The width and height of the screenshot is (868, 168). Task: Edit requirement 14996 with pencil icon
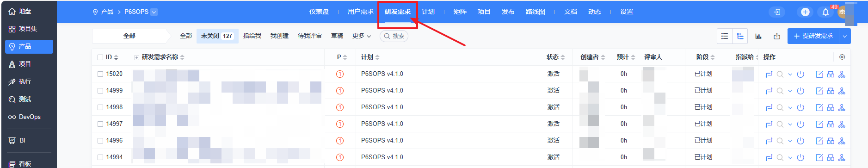[819, 141]
